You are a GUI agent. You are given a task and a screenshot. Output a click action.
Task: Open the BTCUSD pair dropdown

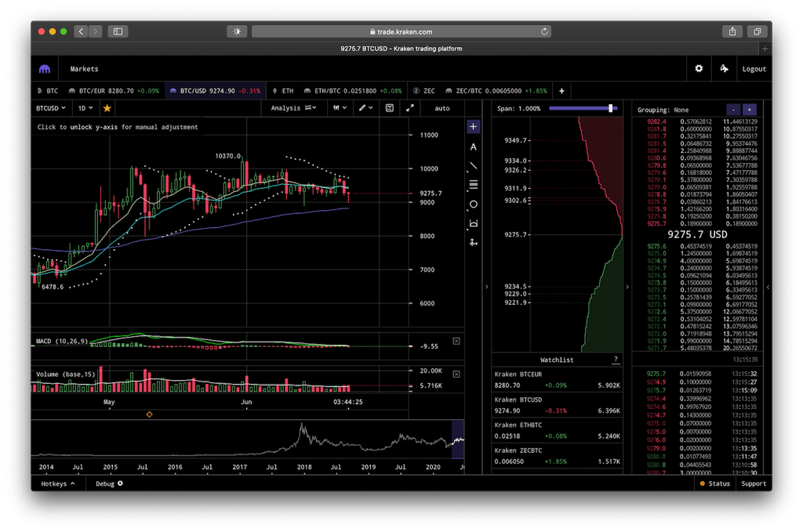click(51, 108)
